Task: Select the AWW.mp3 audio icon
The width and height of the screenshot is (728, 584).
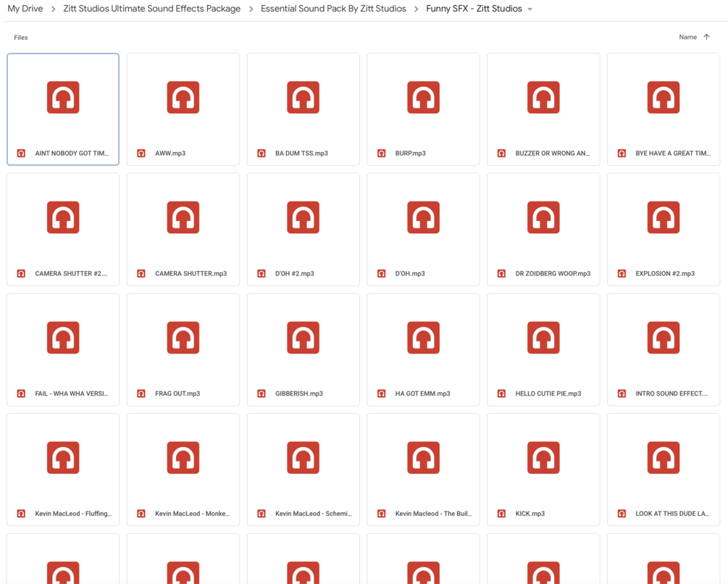Action: [183, 98]
